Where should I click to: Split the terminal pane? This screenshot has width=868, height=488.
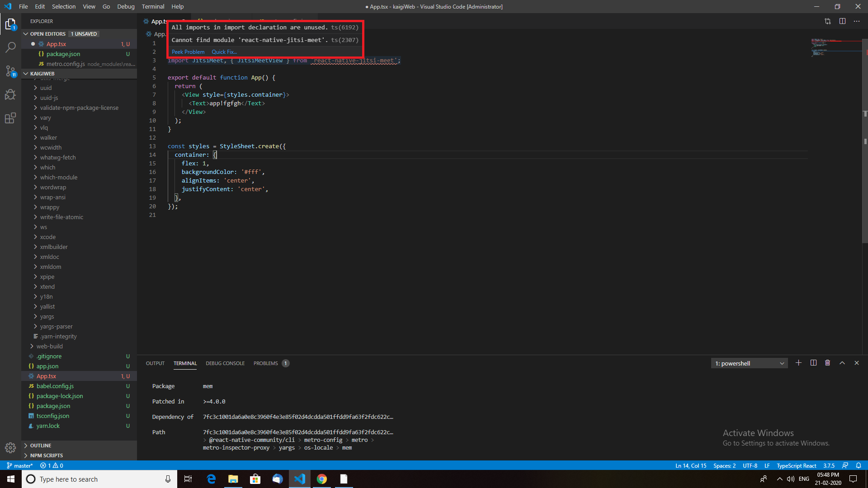[x=813, y=363]
